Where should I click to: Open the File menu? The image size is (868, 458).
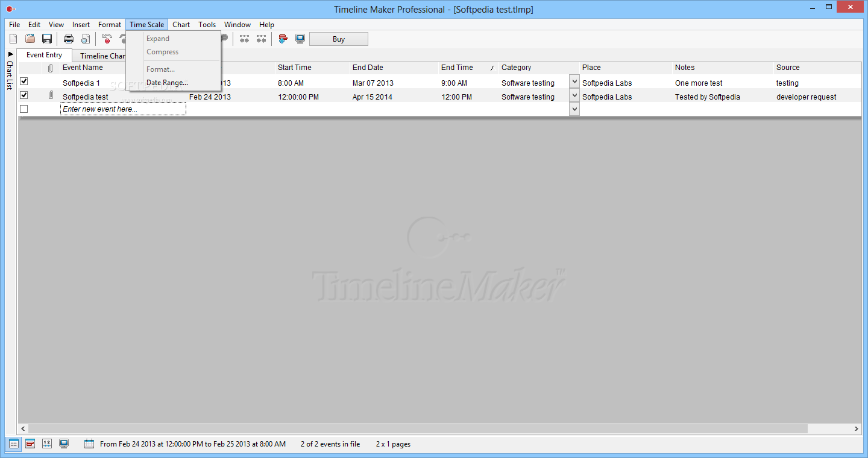[x=14, y=25]
